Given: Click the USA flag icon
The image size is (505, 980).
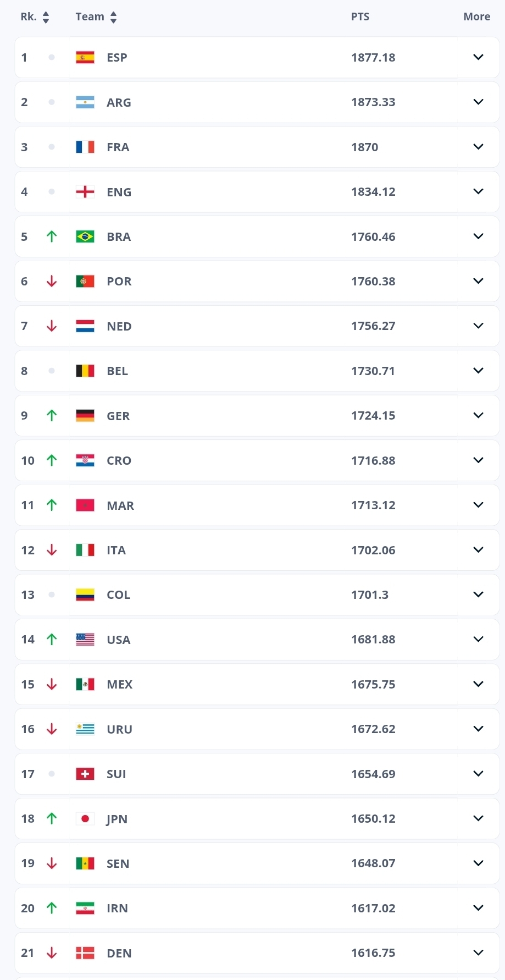Looking at the screenshot, I should [85, 640].
